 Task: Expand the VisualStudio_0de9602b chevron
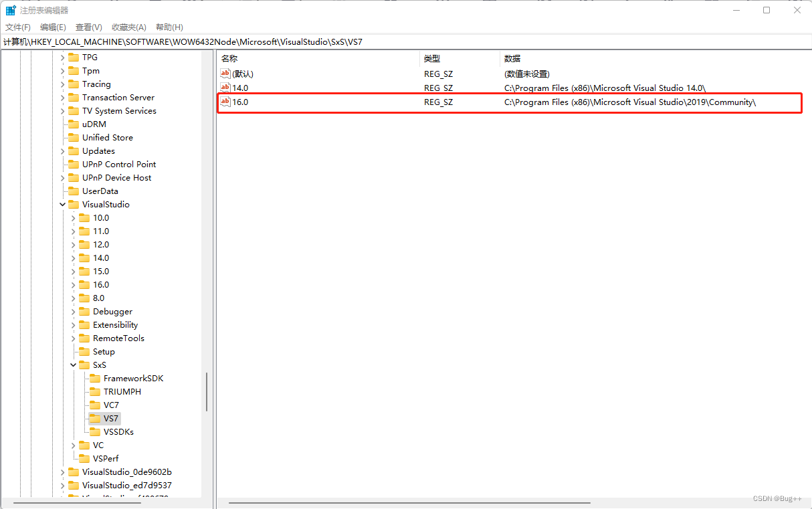click(63, 472)
